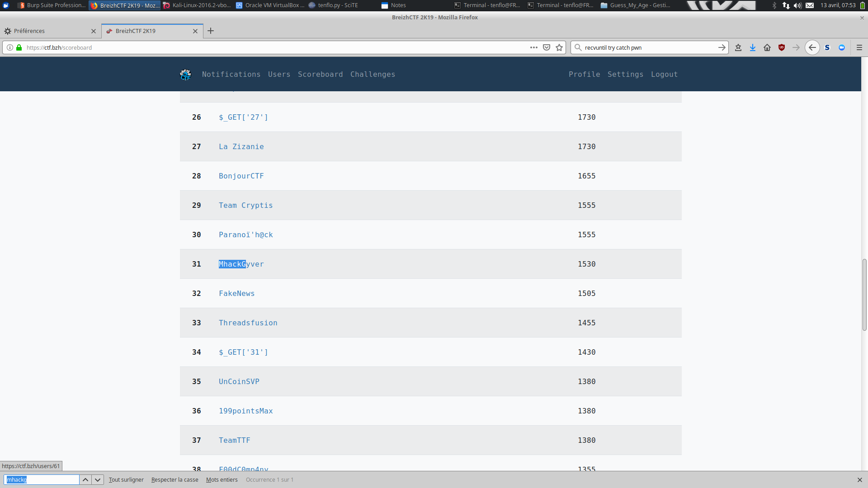
Task: Click the BreizhCTF logo icon
Action: pyautogui.click(x=185, y=75)
